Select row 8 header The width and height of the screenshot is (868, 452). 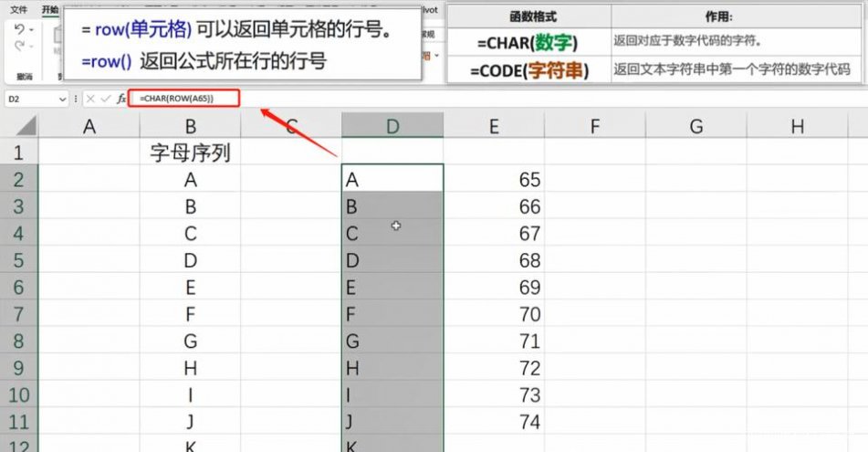click(x=19, y=341)
